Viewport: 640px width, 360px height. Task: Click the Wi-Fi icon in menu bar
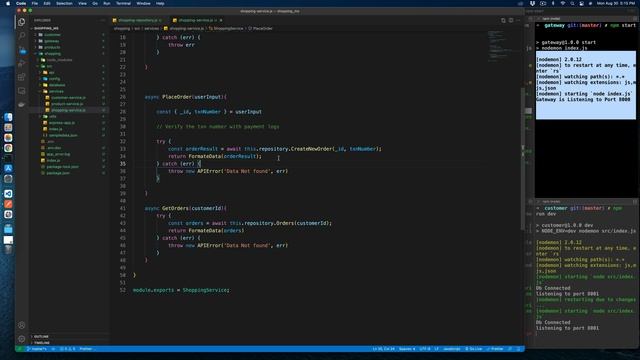click(562, 3)
